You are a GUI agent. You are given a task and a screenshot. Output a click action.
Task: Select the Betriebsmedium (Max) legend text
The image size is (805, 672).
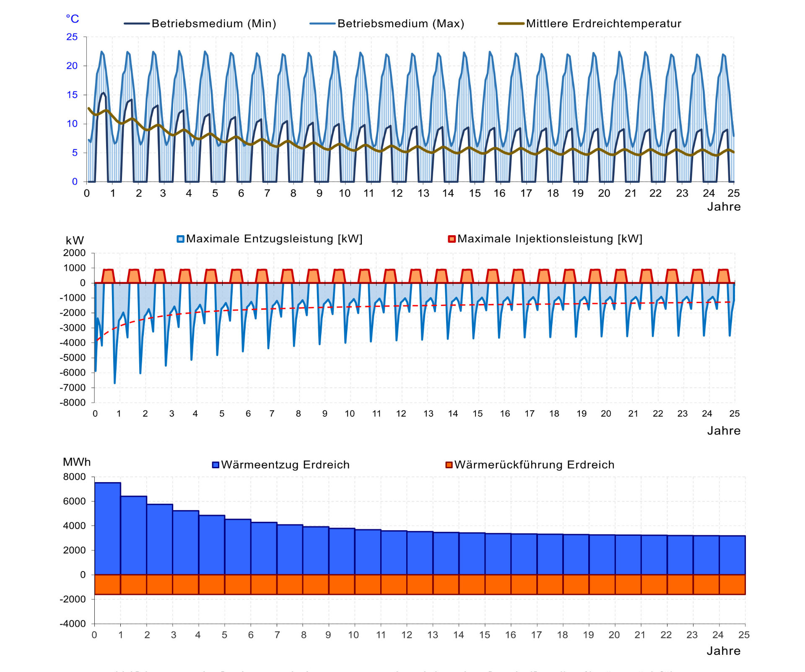(x=400, y=23)
